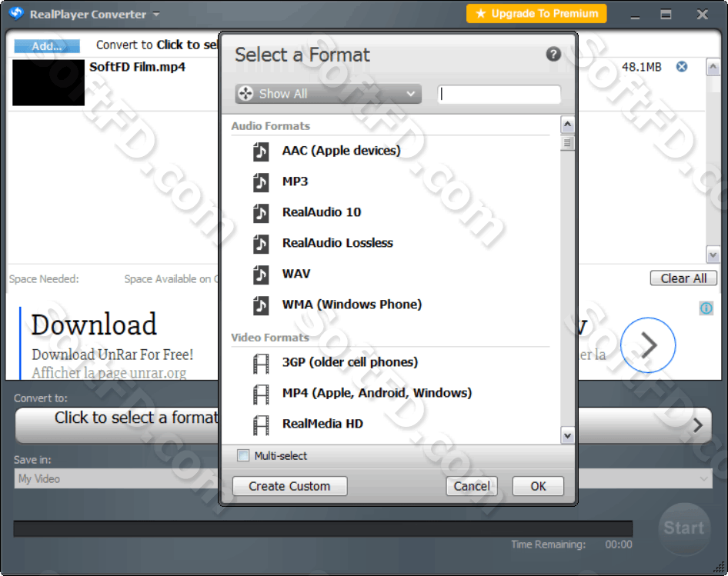
Task: Click the format search text field
Action: pos(499,95)
